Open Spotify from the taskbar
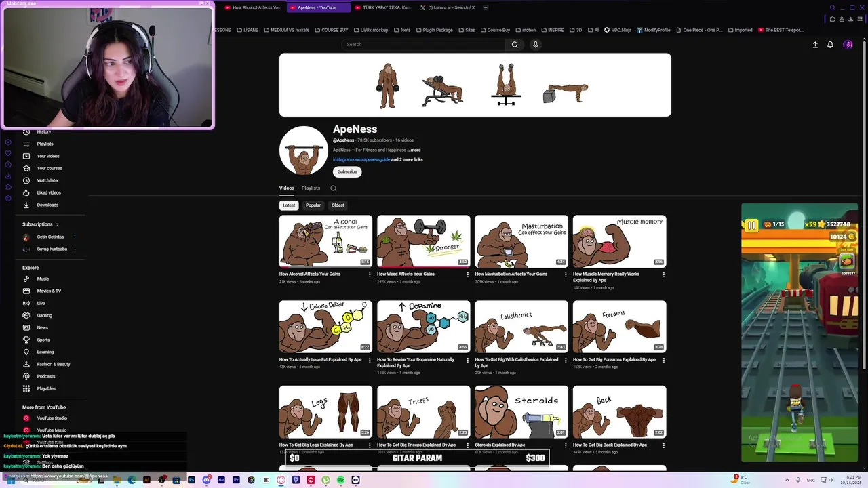 pos(340,480)
